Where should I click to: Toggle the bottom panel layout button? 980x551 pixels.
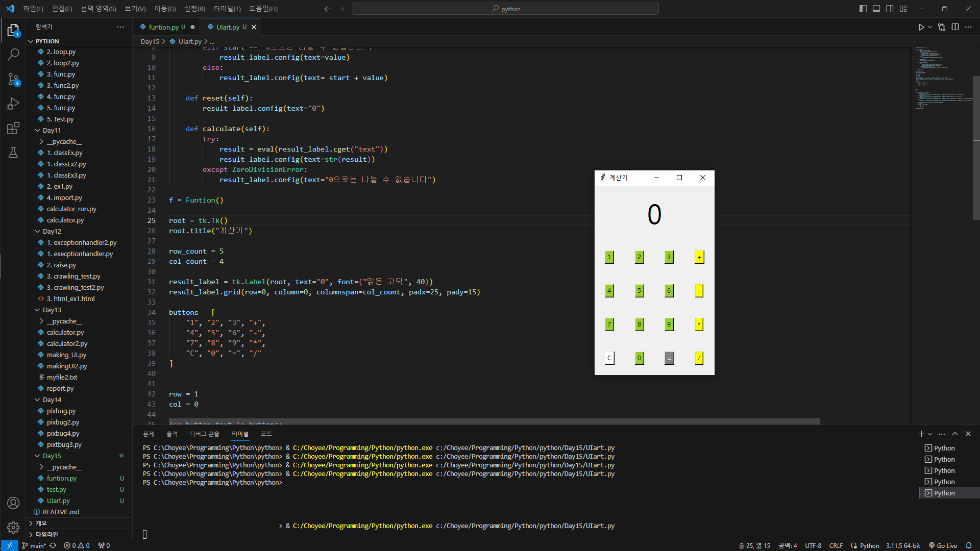tap(876, 9)
